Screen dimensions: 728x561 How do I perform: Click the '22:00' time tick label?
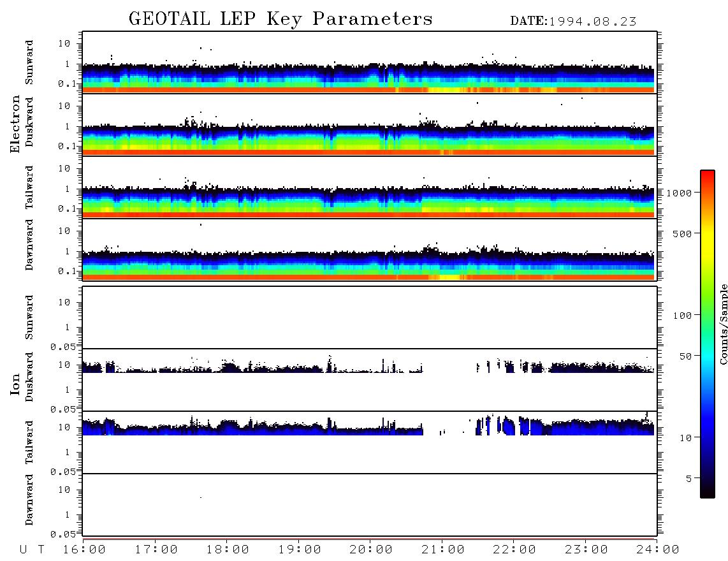point(514,550)
